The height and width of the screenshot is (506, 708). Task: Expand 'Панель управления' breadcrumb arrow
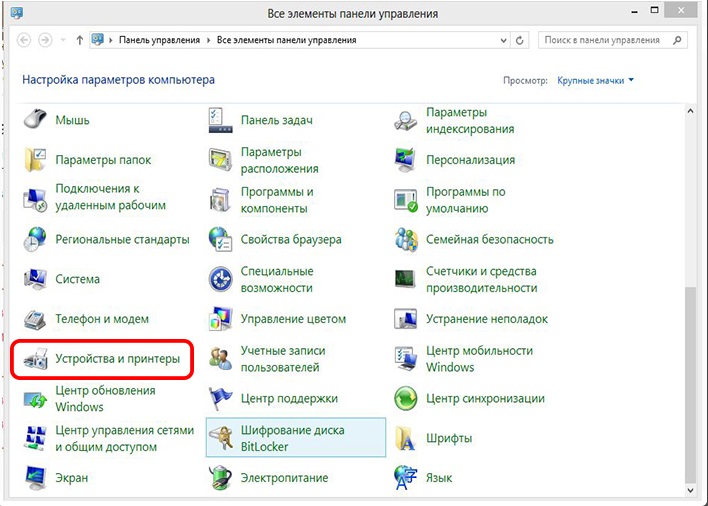click(x=210, y=41)
